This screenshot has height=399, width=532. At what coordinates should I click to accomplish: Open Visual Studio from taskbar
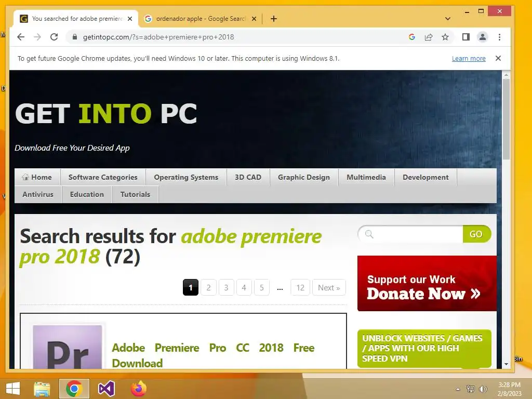(x=107, y=389)
